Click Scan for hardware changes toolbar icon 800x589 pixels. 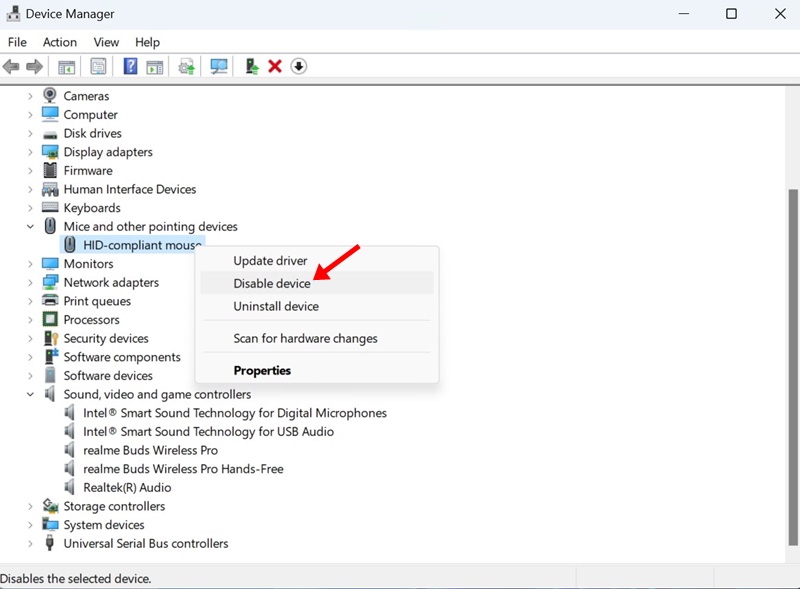click(219, 67)
